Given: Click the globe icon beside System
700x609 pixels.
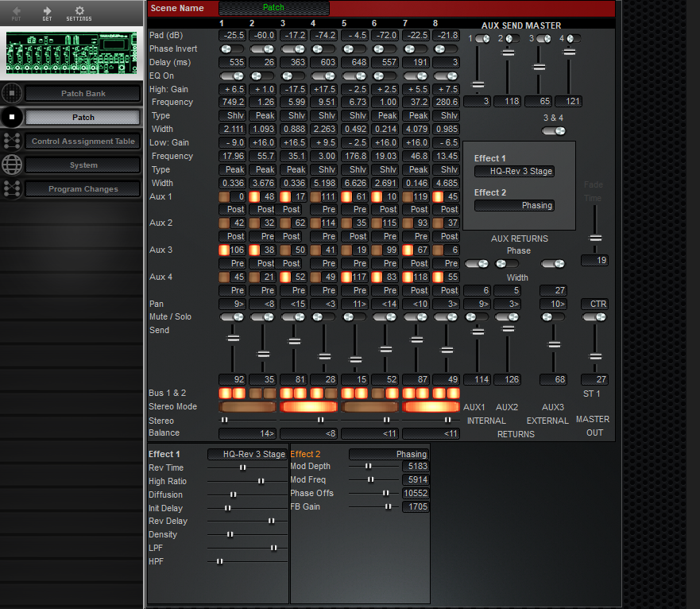Looking at the screenshot, I should 11,165.
